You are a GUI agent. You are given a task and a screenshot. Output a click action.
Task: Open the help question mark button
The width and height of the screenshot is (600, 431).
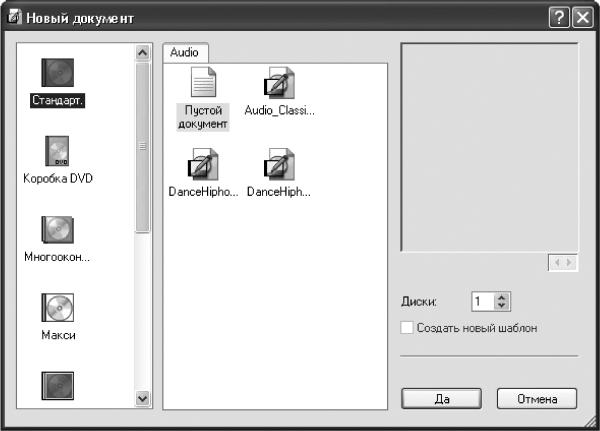[x=559, y=18]
